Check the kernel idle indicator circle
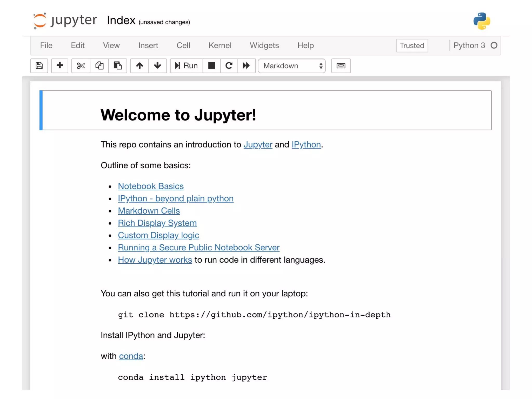This screenshot has height=399, width=532. coord(494,45)
